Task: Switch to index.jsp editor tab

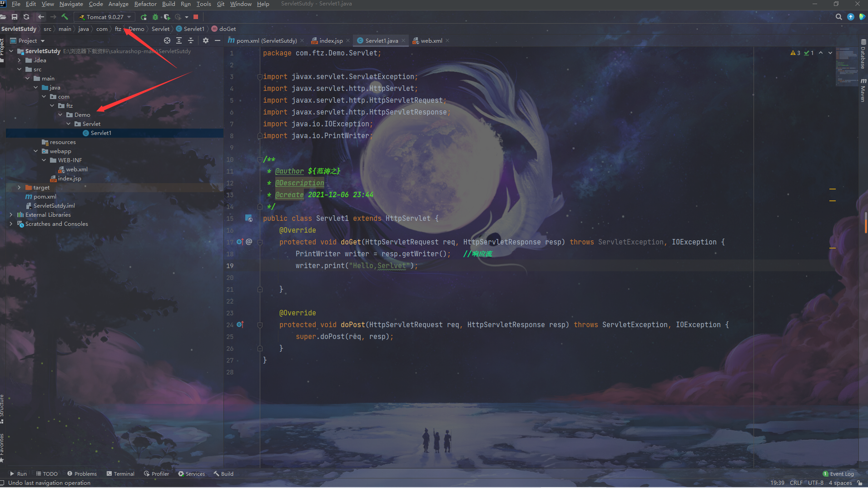Action: [331, 40]
